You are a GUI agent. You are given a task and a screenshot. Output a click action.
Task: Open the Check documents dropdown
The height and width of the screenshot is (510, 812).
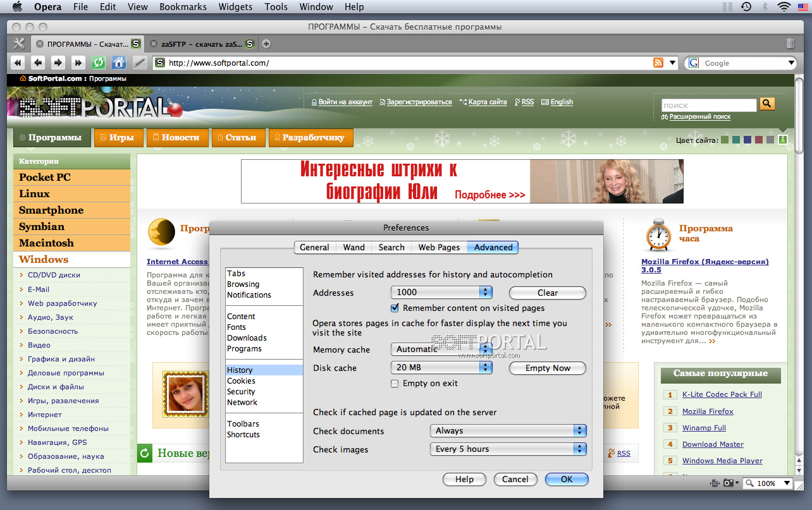coord(508,430)
